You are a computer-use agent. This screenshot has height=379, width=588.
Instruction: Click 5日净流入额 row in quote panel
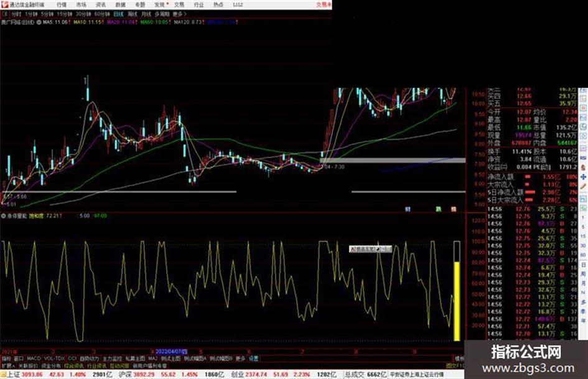click(532, 192)
